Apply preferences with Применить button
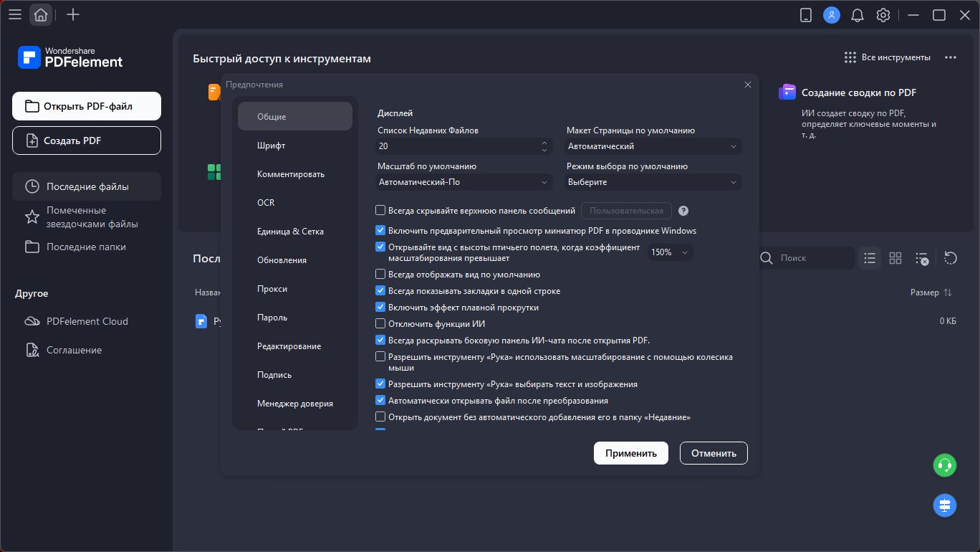The image size is (980, 552). pos(630,452)
